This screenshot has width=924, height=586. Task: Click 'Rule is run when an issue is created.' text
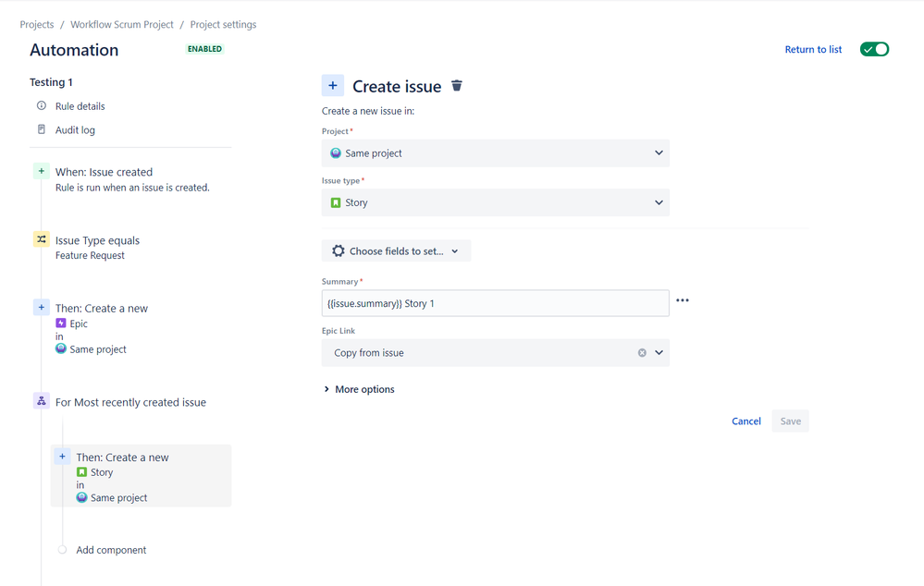tap(132, 188)
